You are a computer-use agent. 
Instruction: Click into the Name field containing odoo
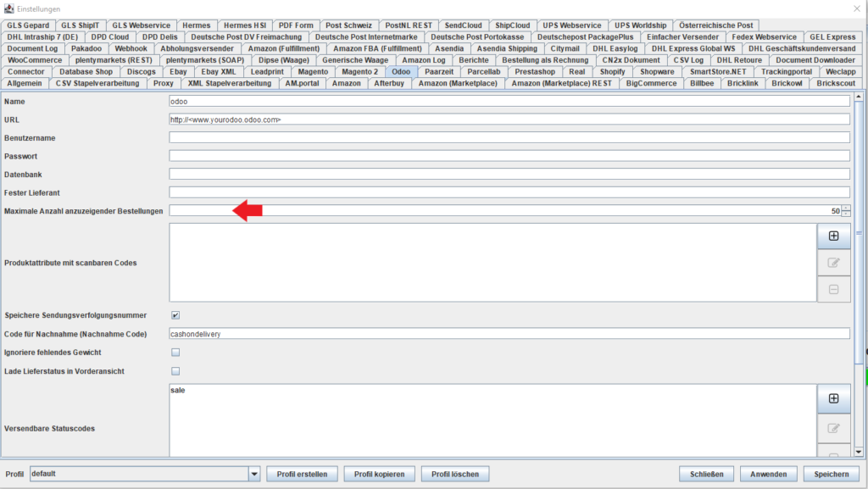tap(509, 101)
